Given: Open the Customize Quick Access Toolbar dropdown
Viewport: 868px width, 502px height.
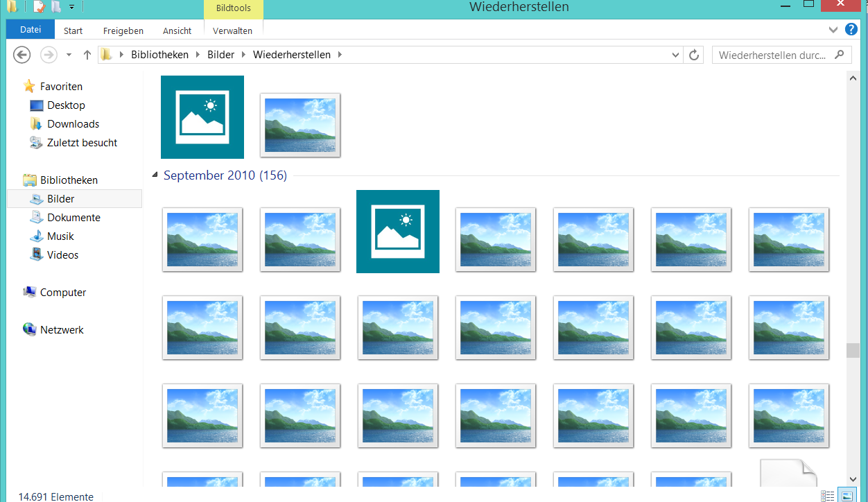Looking at the screenshot, I should [71, 7].
